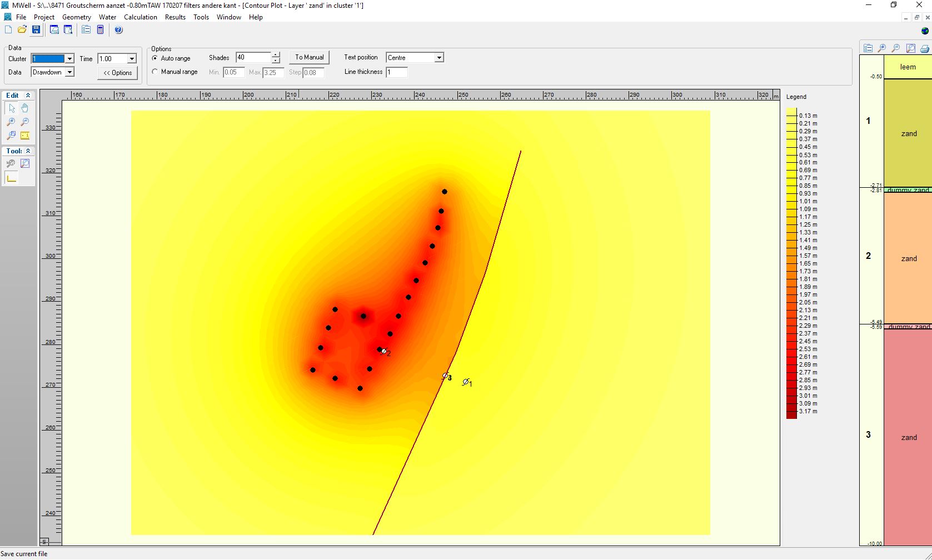Collapse the Edit panel with its chevron
Image resolution: width=932 pixels, height=560 pixels.
(x=28, y=96)
